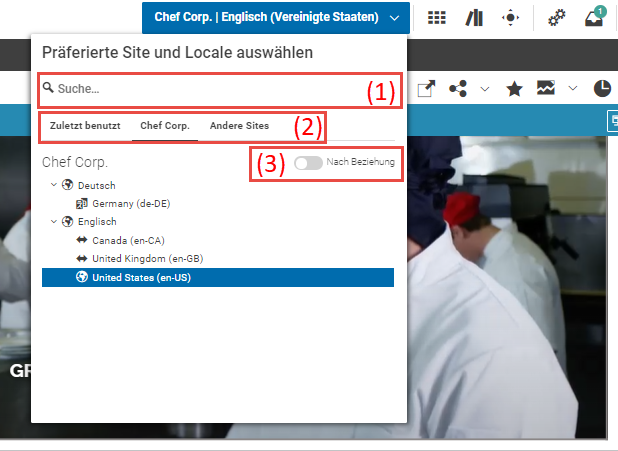Switch to the Chef Corp. tab

165,126
